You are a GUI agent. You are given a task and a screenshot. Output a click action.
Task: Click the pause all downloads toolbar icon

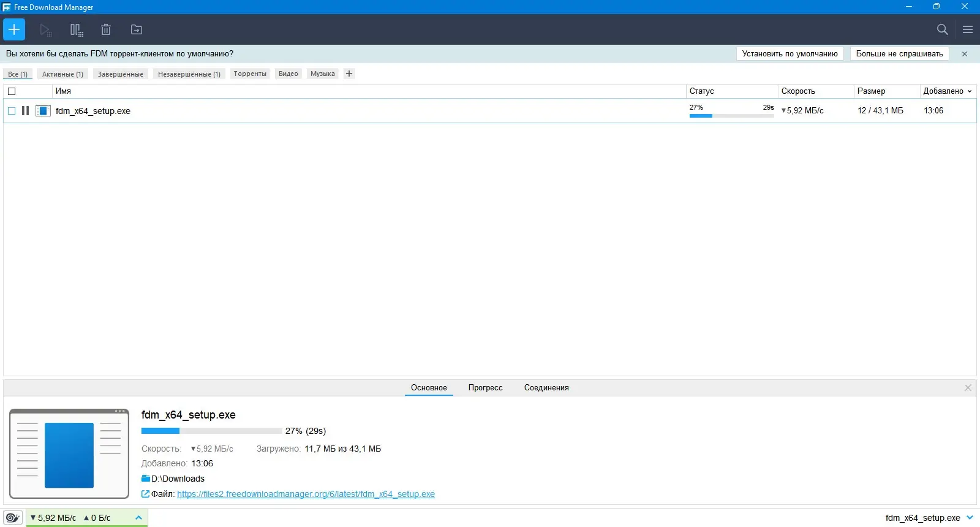[x=76, y=29]
